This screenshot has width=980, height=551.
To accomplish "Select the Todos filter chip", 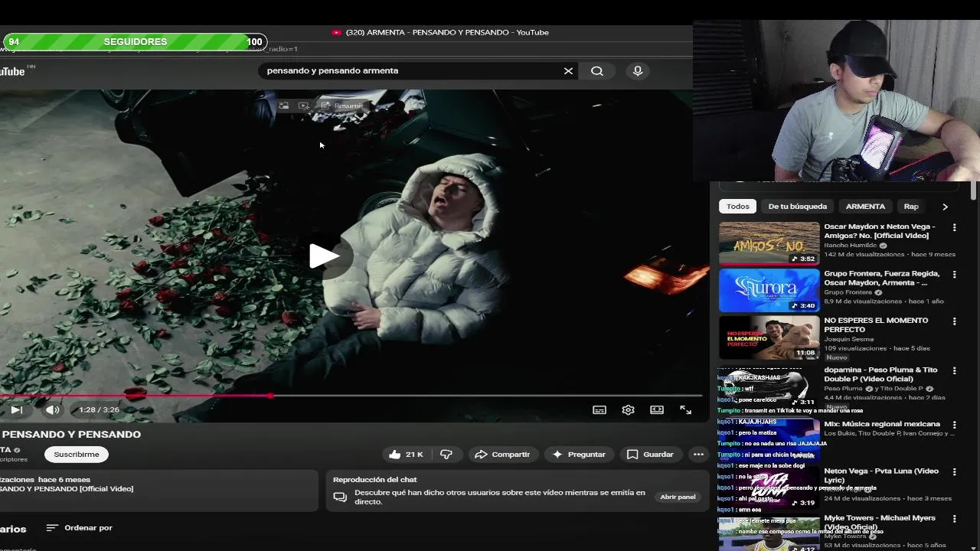I will pyautogui.click(x=738, y=207).
